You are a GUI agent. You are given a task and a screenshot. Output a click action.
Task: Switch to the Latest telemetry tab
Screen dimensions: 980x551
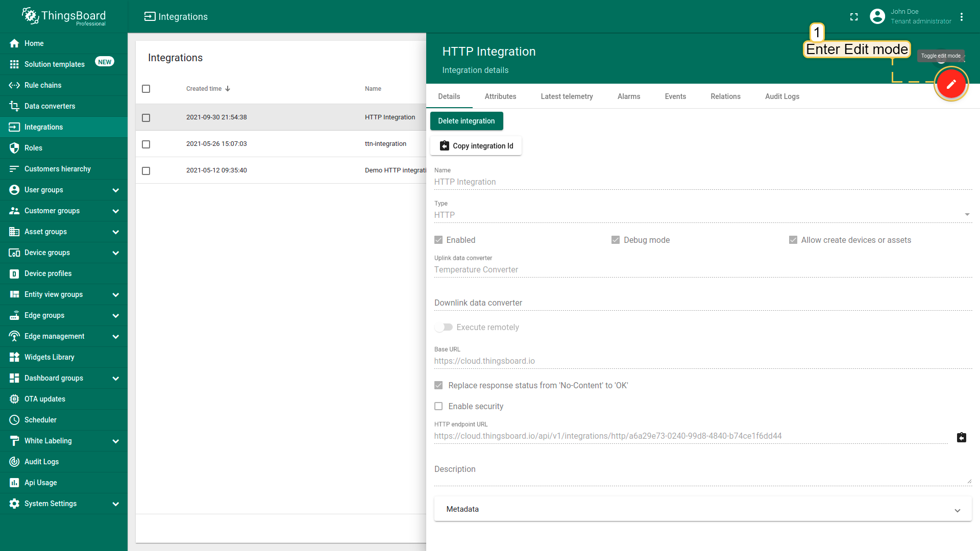[x=567, y=96]
